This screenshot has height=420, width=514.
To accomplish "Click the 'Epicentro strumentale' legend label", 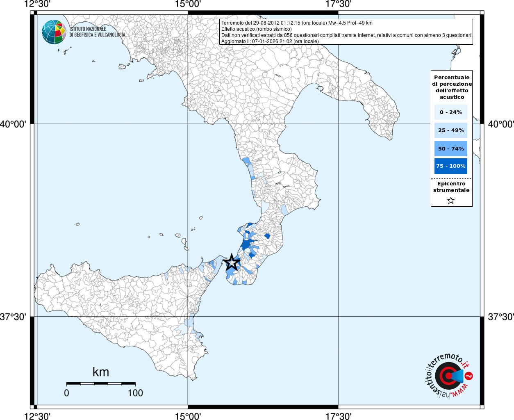I will pyautogui.click(x=451, y=187).
